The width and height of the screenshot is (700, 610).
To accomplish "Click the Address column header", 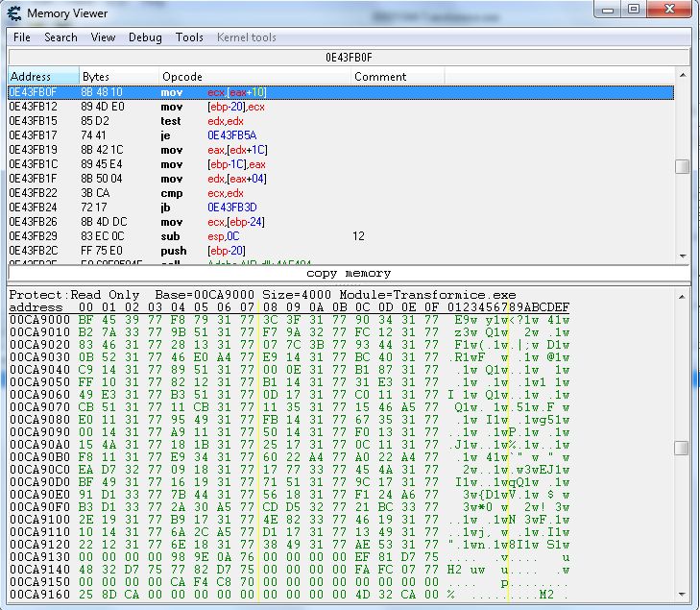I will coord(42,76).
